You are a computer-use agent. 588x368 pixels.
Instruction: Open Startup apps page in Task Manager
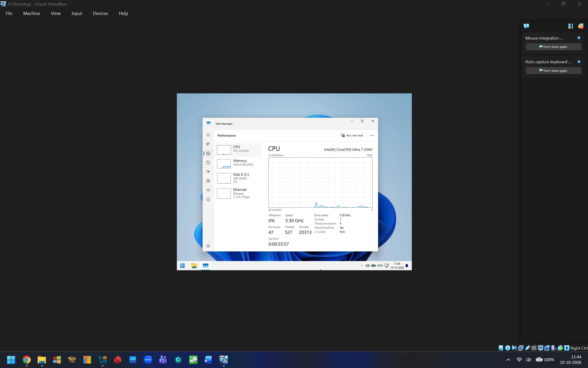click(x=208, y=172)
